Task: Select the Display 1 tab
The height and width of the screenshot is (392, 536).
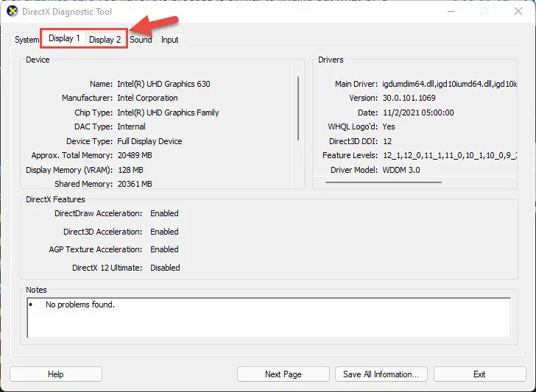Action: point(64,38)
